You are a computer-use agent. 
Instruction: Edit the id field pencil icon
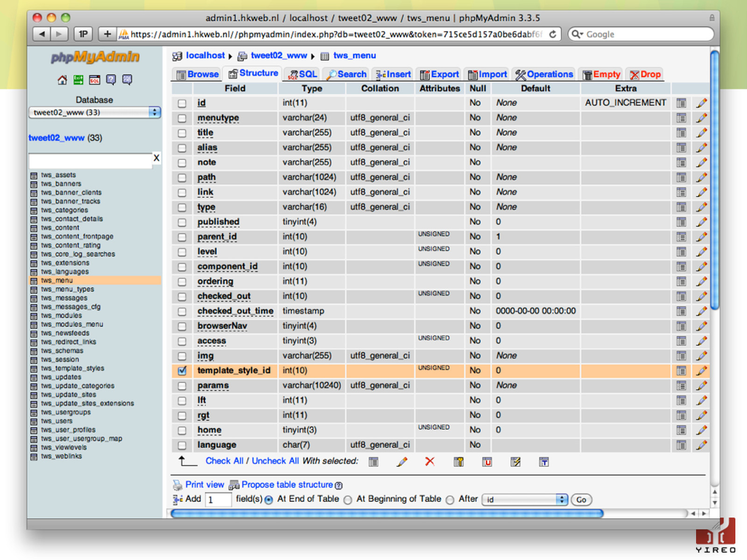tap(701, 103)
